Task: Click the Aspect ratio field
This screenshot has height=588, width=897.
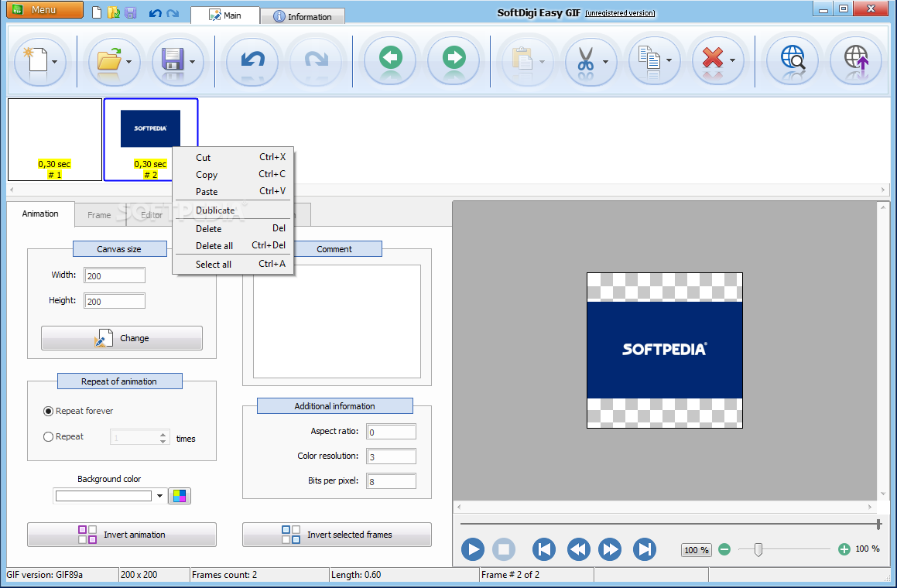Action: (x=392, y=432)
